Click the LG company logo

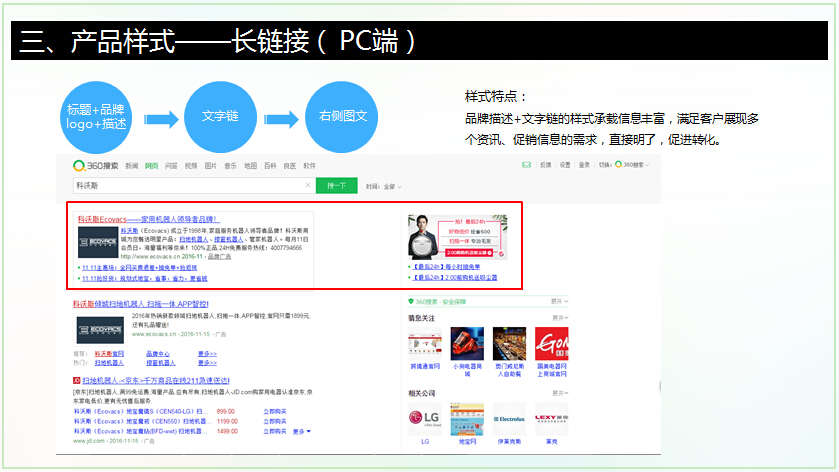[x=425, y=416]
